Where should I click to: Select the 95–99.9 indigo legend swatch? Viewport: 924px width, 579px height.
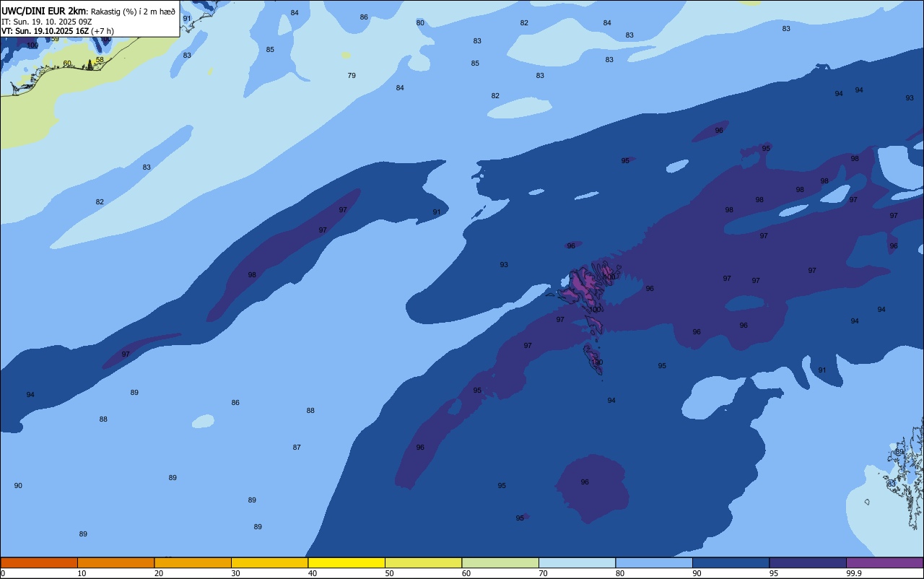click(808, 562)
